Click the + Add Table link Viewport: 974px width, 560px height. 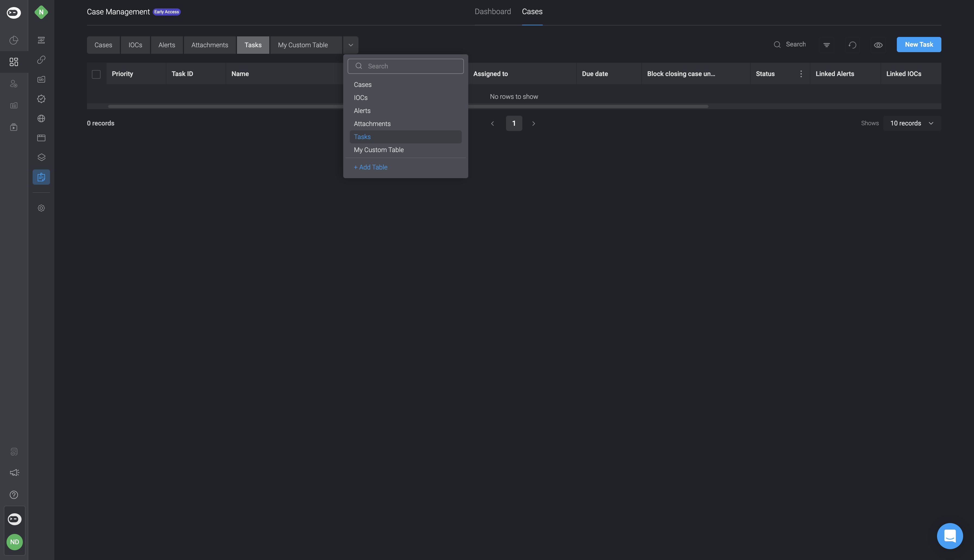tap(371, 167)
